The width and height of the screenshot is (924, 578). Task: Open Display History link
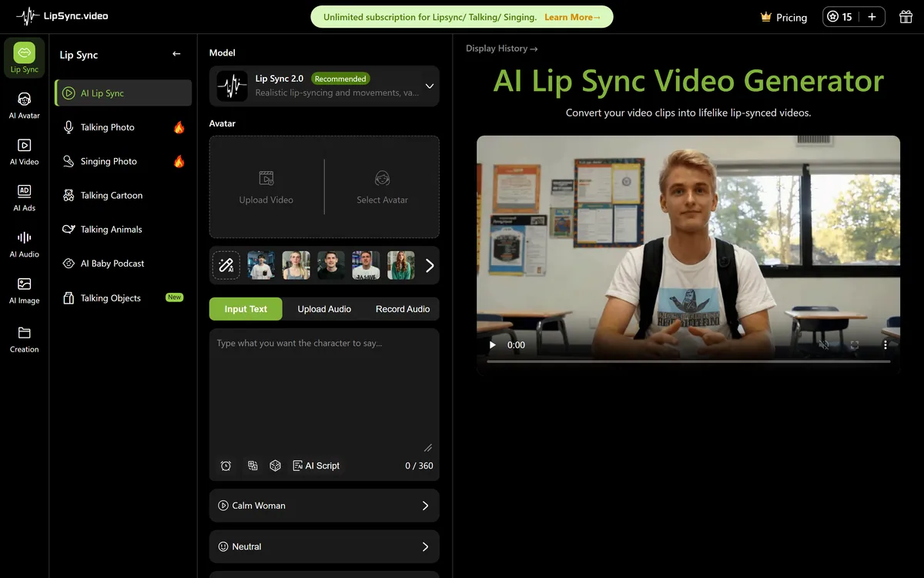coord(501,49)
